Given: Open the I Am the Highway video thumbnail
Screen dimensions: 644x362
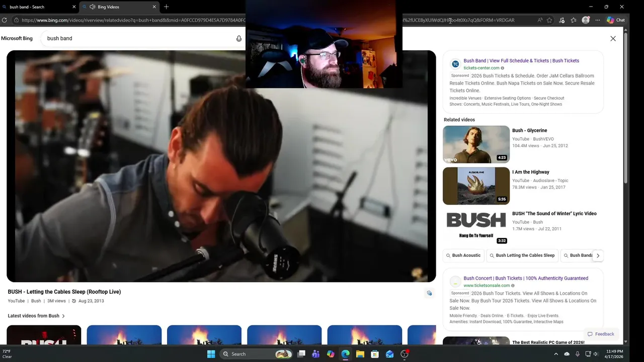Looking at the screenshot, I should [476, 186].
